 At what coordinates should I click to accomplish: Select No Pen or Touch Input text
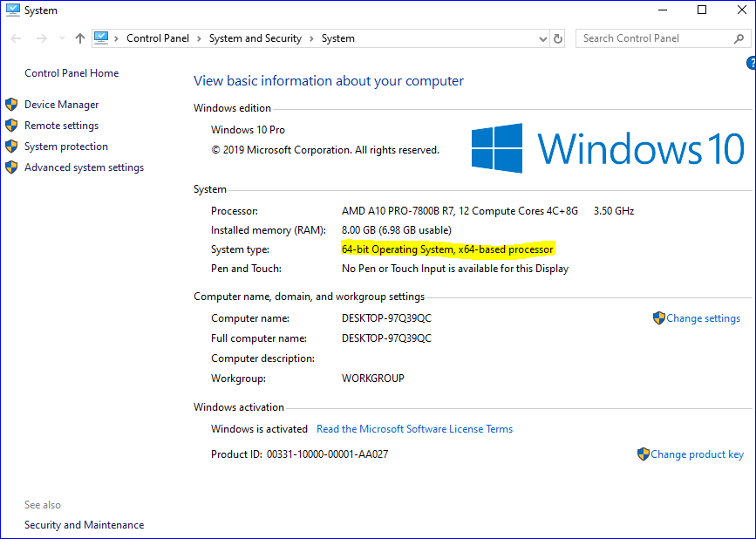pyautogui.click(x=454, y=269)
